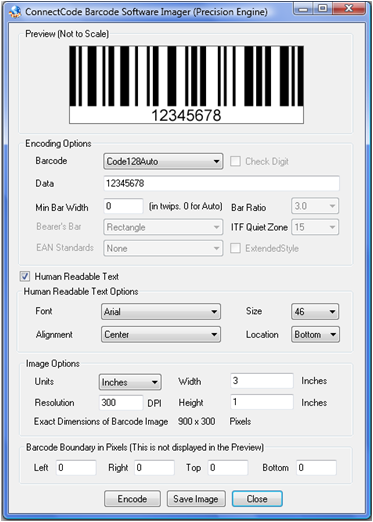Open the Location dropdown showing Bottom
The image size is (373, 522).
click(315, 334)
